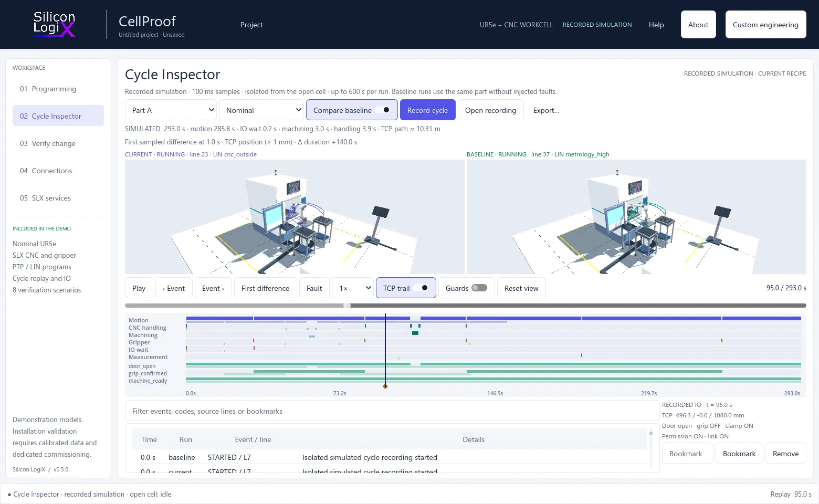Click the "machine_ready" signal label
The height and width of the screenshot is (504, 819).
[148, 381]
